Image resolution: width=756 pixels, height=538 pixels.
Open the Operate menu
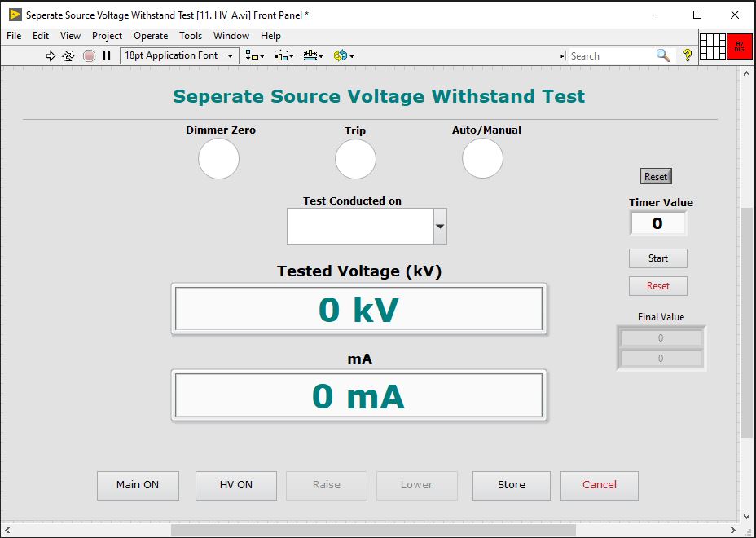pyautogui.click(x=151, y=36)
